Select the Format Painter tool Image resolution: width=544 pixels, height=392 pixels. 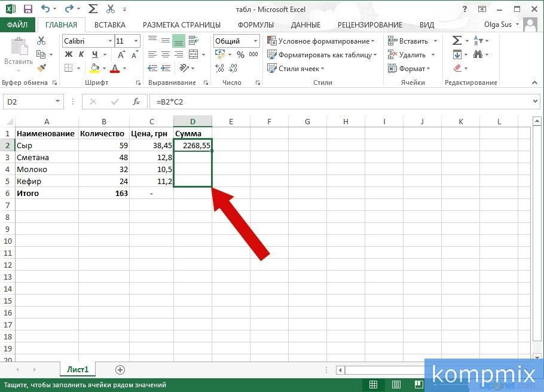[41, 68]
